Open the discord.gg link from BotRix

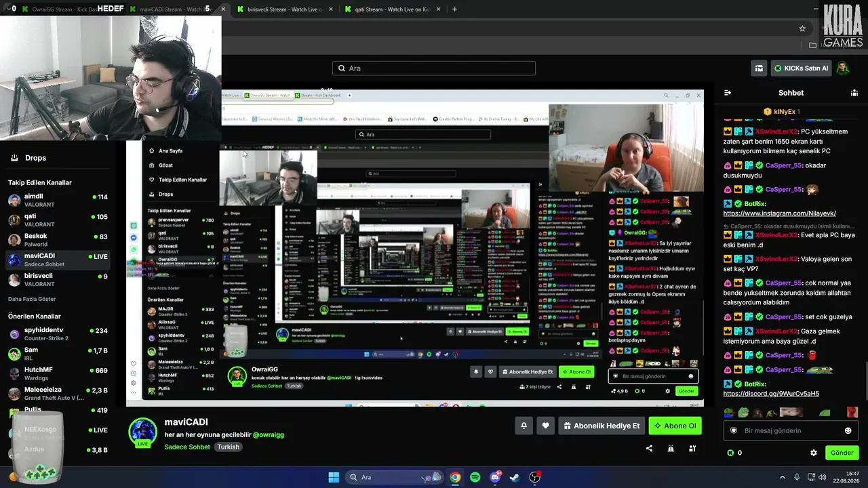pyautogui.click(x=771, y=394)
